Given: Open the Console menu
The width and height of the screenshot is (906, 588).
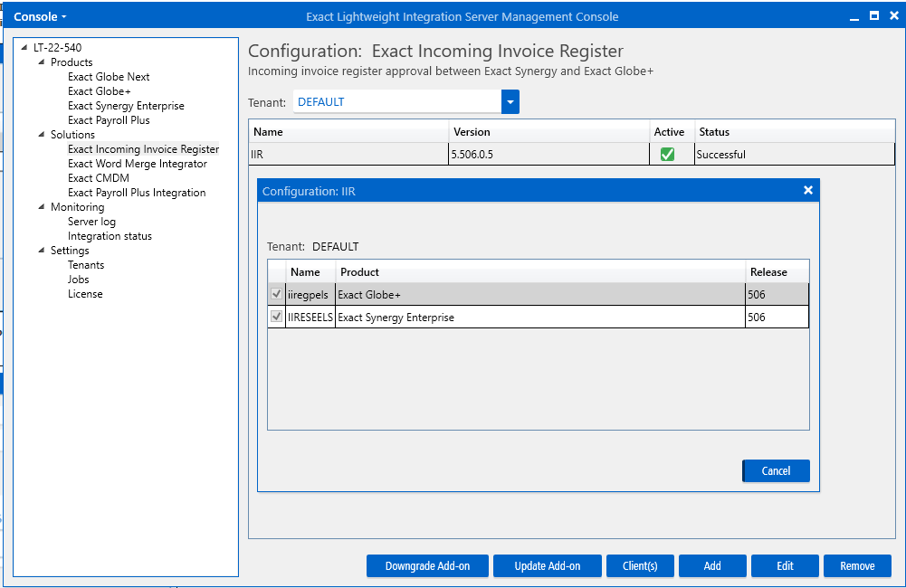Looking at the screenshot, I should 40,16.
